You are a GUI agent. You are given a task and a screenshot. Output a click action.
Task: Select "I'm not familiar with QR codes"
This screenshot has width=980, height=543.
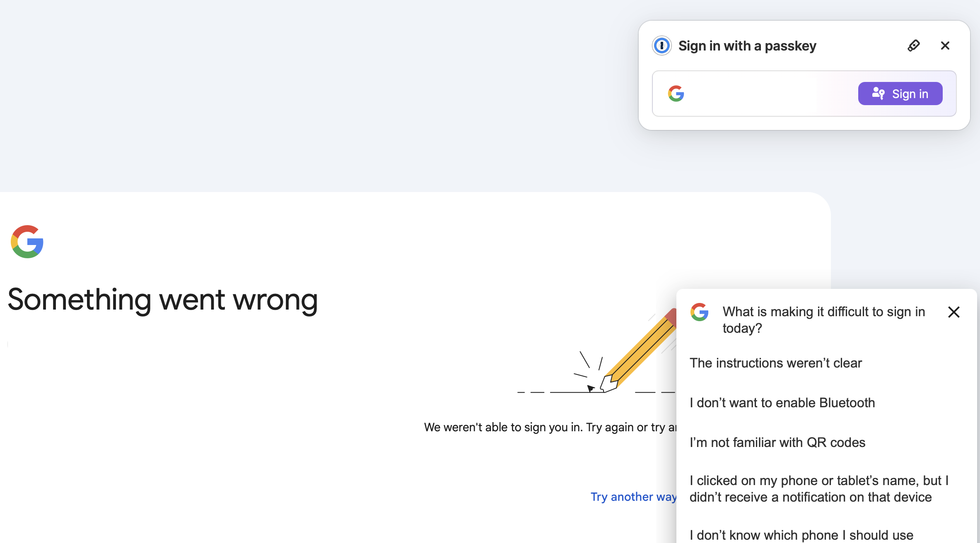[x=777, y=442]
